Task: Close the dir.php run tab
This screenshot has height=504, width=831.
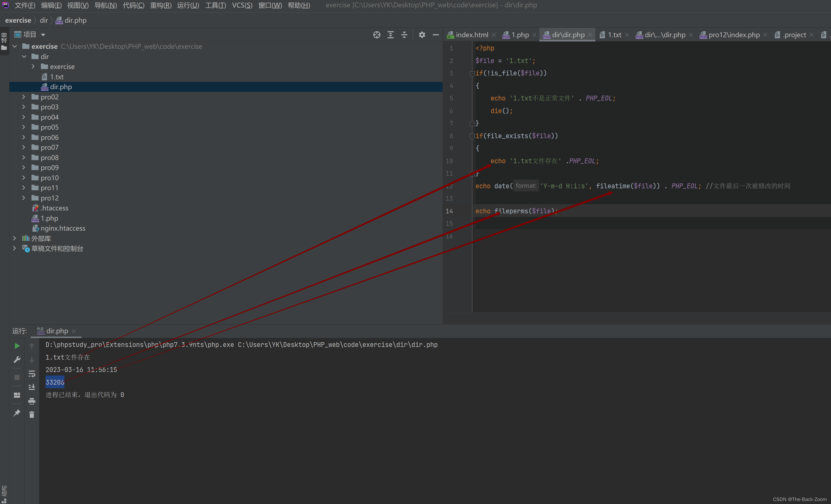Action: click(x=74, y=331)
